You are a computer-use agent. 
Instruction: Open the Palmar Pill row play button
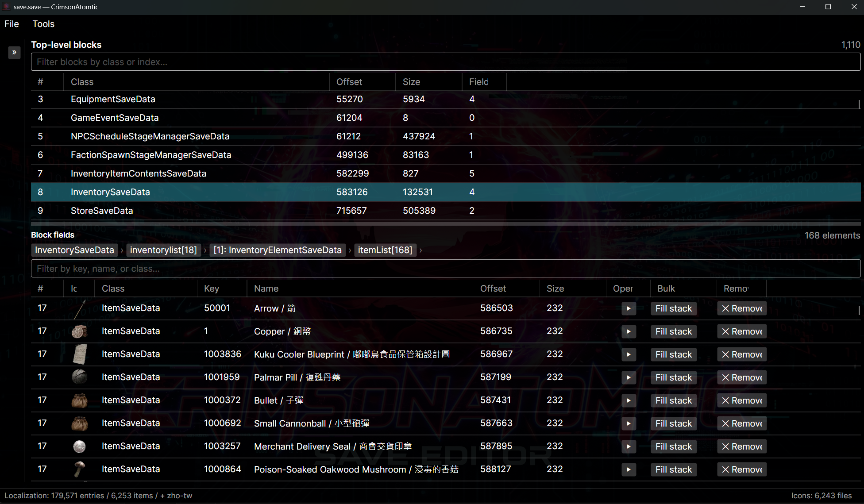629,377
